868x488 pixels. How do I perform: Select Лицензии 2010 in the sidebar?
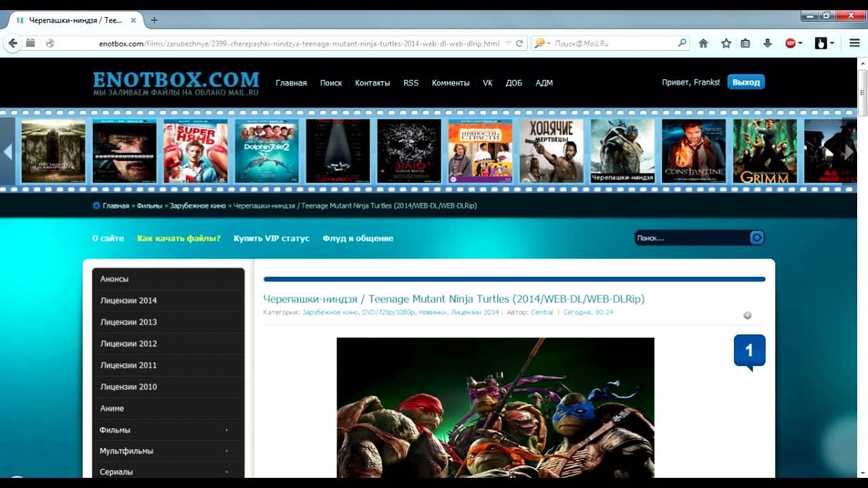[168, 387]
